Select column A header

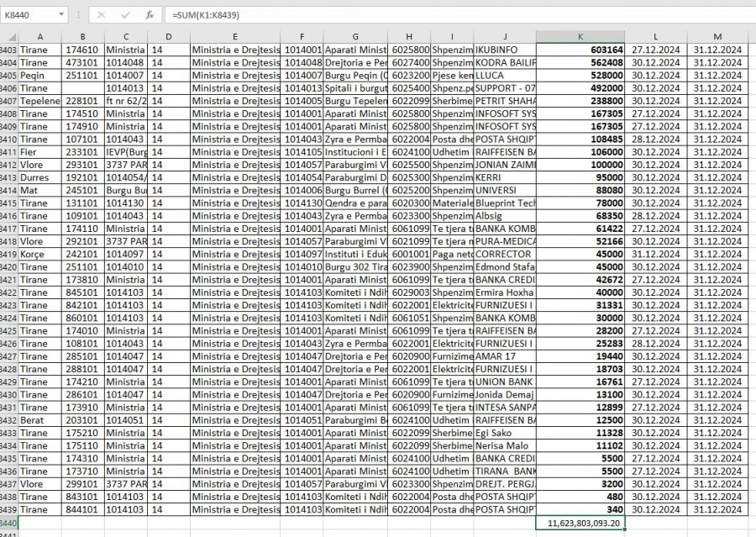tap(40, 36)
